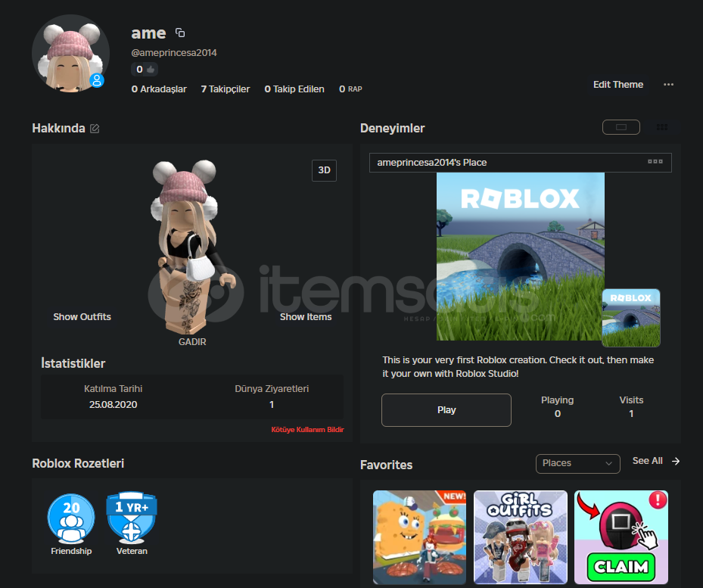Open See All favorites link
The height and width of the screenshot is (588, 703).
[648, 461]
